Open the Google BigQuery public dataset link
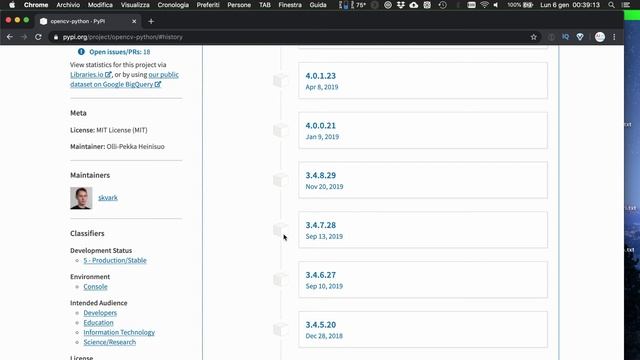The width and height of the screenshot is (640, 360). coord(124,80)
